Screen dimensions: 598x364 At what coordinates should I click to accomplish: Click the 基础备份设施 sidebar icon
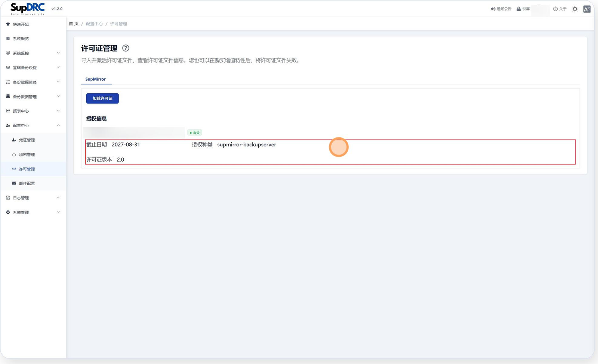click(8, 68)
